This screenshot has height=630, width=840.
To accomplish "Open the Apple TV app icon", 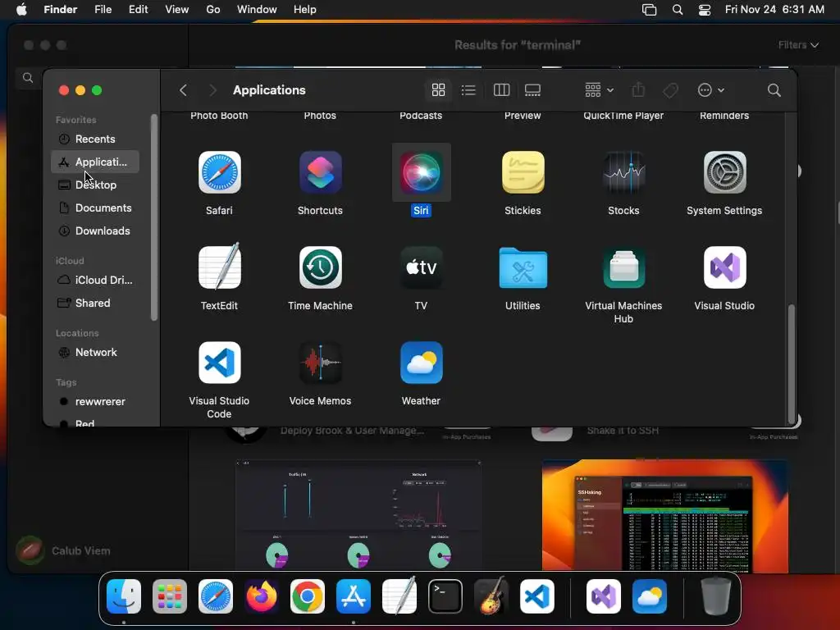I will [x=421, y=267].
